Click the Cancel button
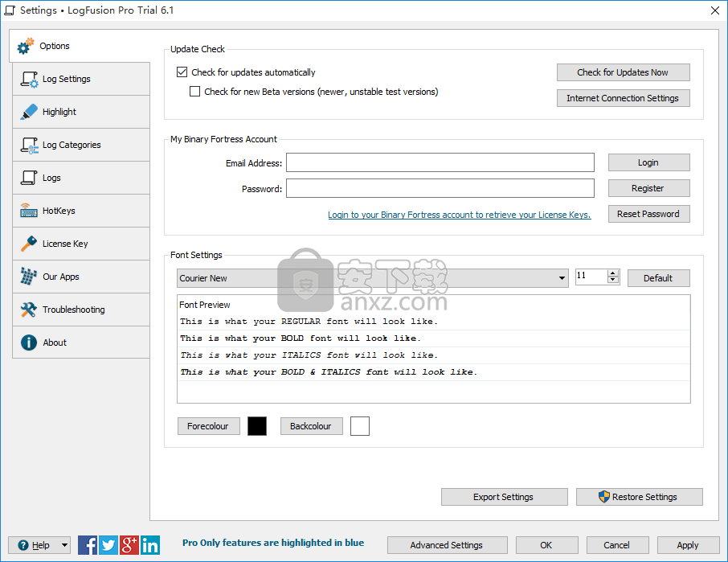728x562 pixels. (x=617, y=545)
